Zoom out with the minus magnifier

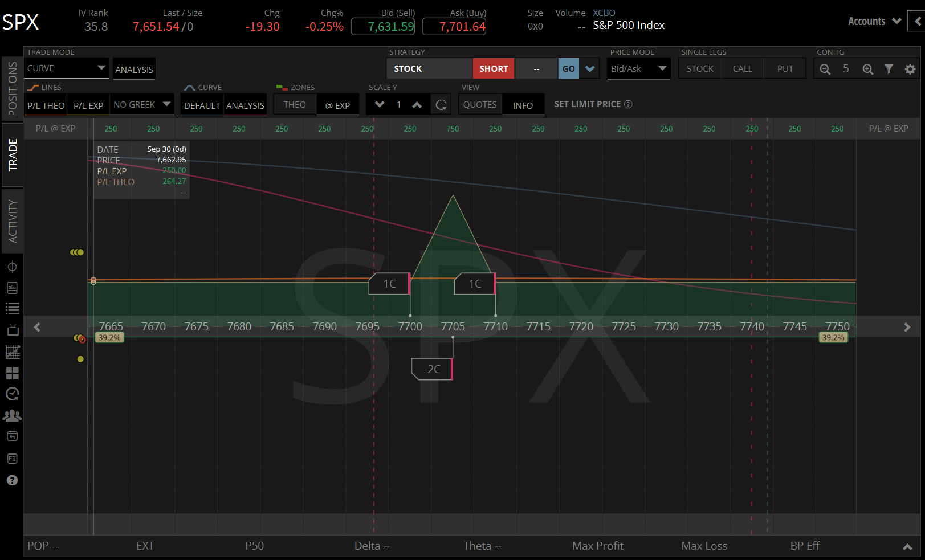[x=825, y=69]
